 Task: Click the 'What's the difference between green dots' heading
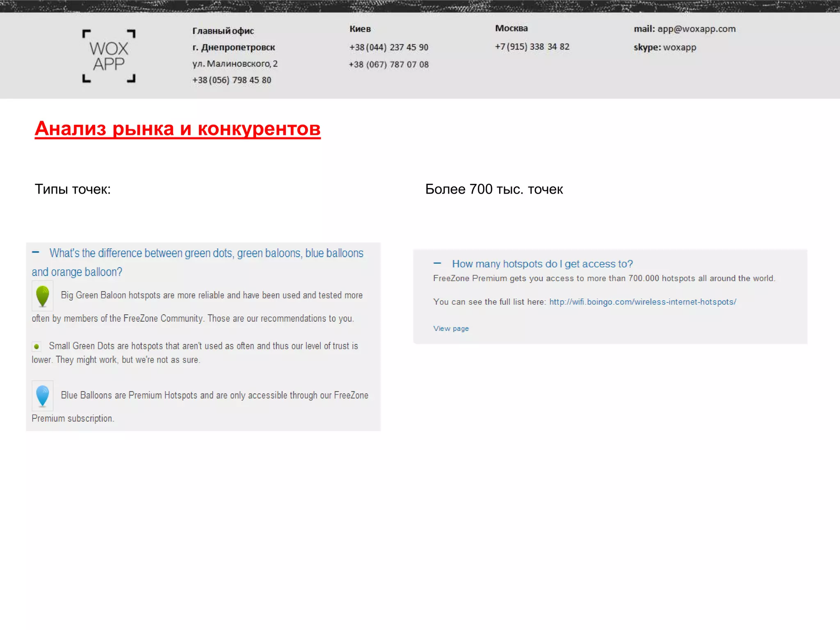206,253
